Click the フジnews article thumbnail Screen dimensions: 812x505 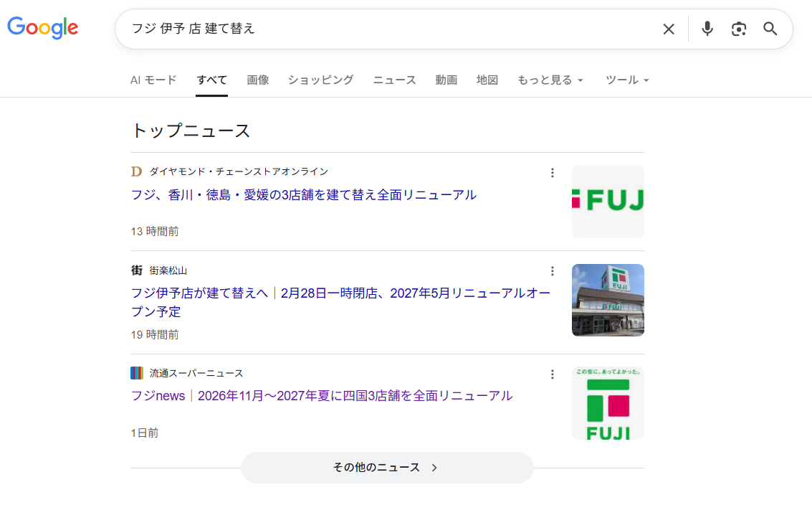tap(607, 402)
